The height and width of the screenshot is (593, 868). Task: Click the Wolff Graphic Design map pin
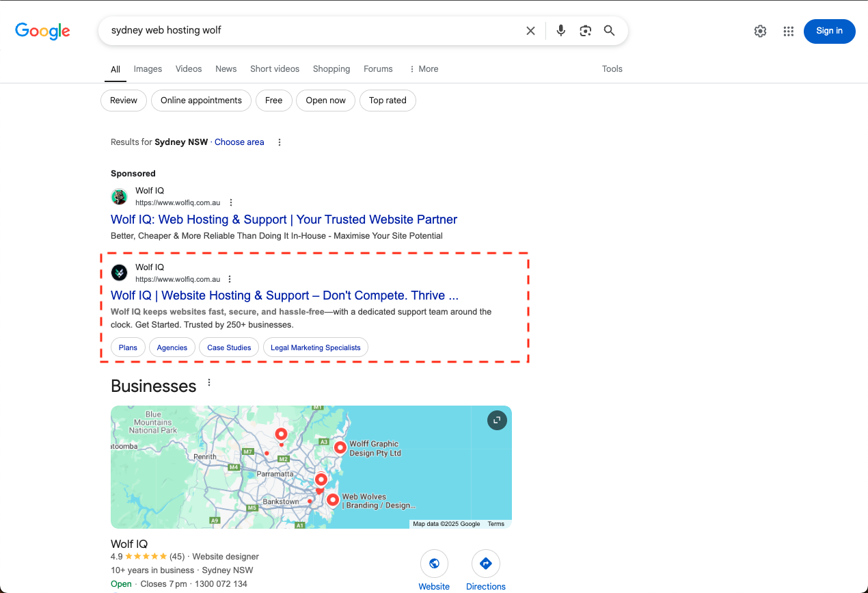[x=340, y=448]
